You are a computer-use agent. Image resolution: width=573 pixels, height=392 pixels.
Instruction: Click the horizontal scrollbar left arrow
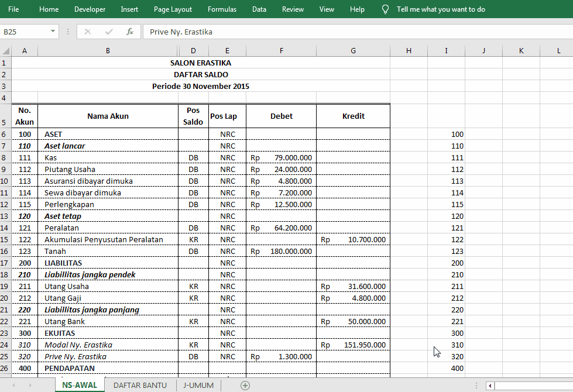pos(489,385)
